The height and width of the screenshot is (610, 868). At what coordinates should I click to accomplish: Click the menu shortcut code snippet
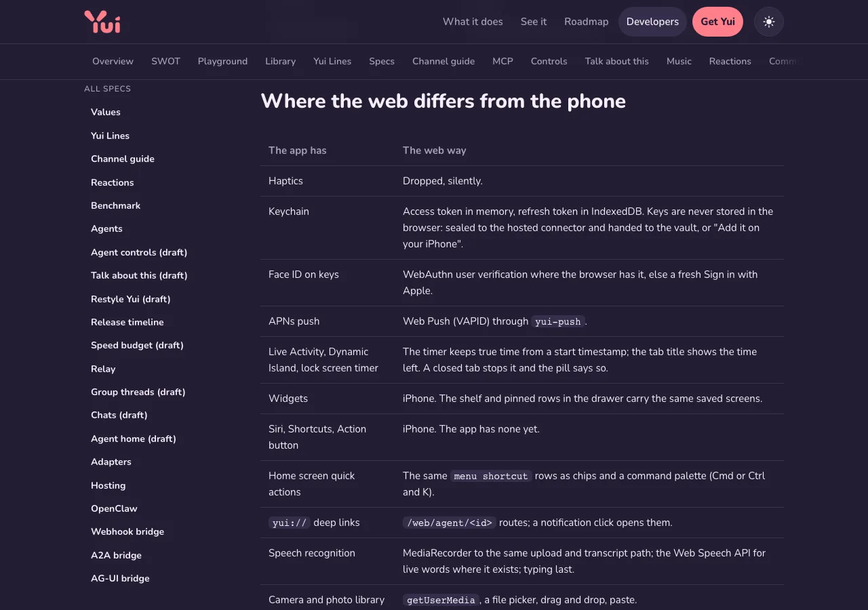[x=491, y=476]
